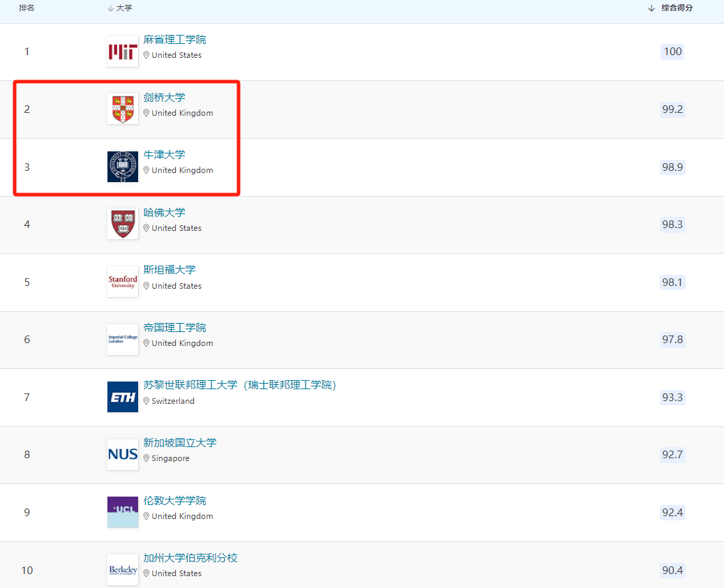
Task: Click rank number 7
Action: 27,398
